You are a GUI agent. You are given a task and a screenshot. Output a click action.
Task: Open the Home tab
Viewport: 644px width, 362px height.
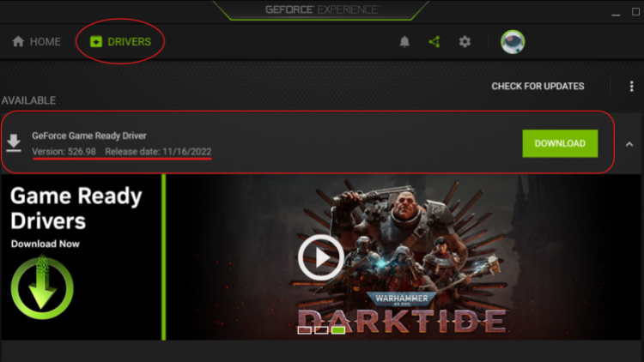[x=36, y=41]
